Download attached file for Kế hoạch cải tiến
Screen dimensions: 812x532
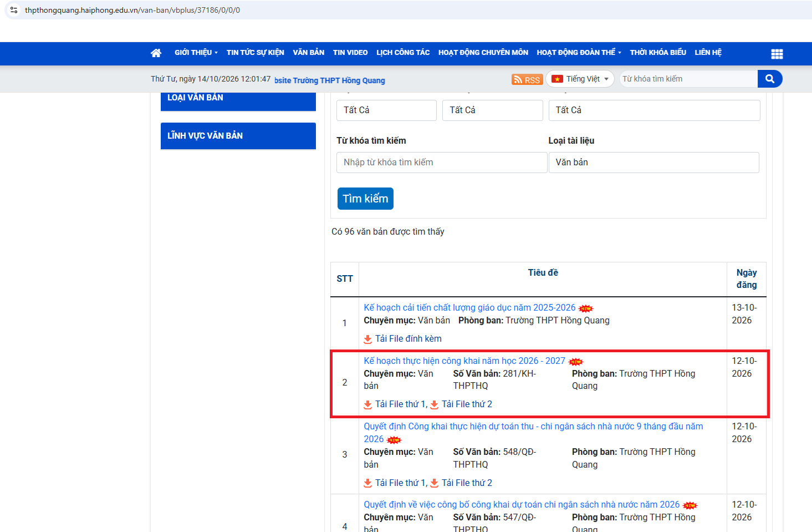(x=403, y=339)
